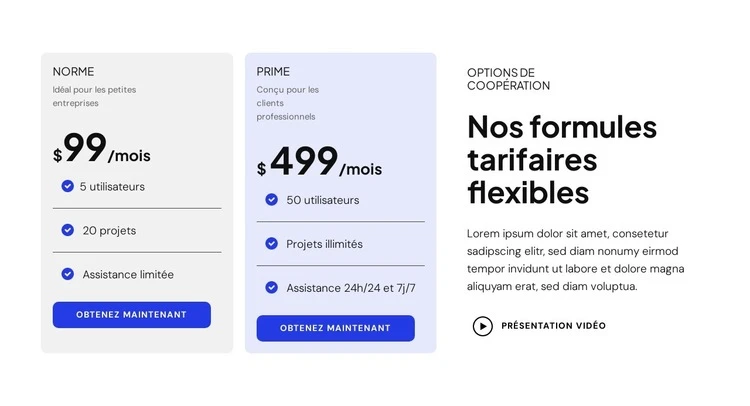
Task: Click the $99/mois price
Action: tap(102, 150)
